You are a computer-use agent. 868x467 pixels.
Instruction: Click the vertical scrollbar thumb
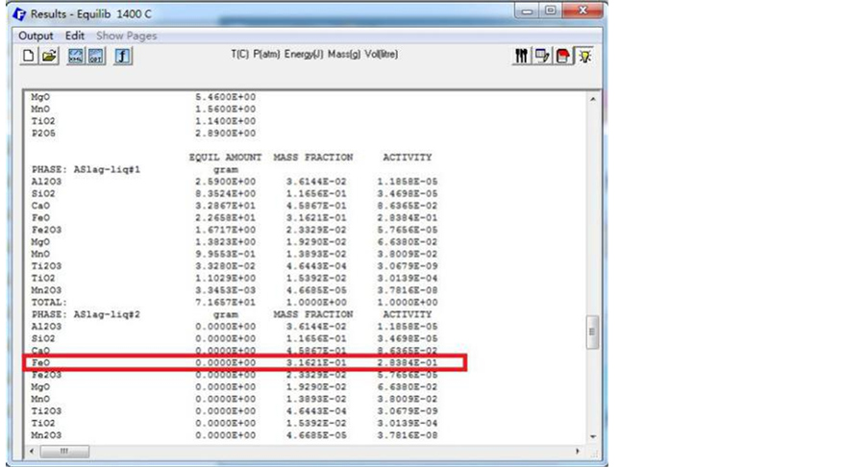[593, 332]
